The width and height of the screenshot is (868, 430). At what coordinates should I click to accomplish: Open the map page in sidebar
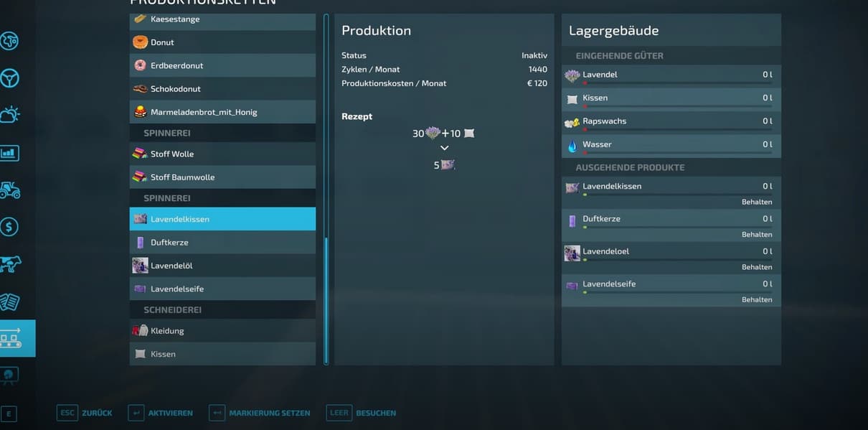pyautogui.click(x=9, y=41)
